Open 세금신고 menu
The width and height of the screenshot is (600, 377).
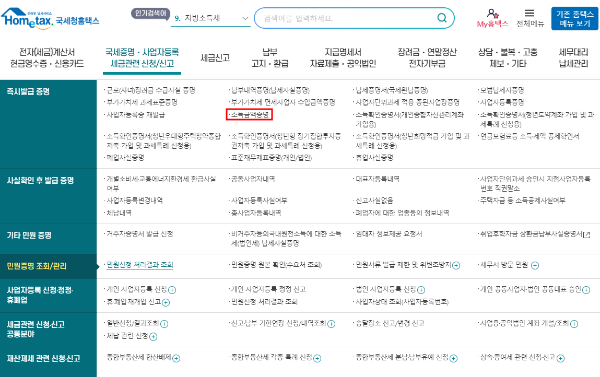click(215, 58)
